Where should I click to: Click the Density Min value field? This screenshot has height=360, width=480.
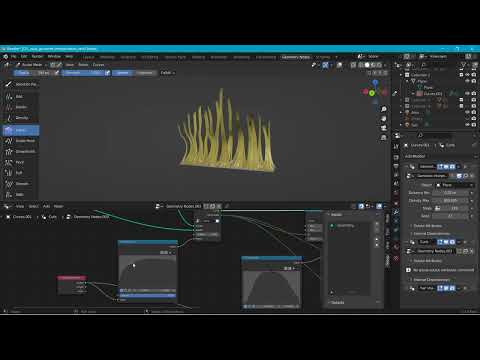point(451,193)
